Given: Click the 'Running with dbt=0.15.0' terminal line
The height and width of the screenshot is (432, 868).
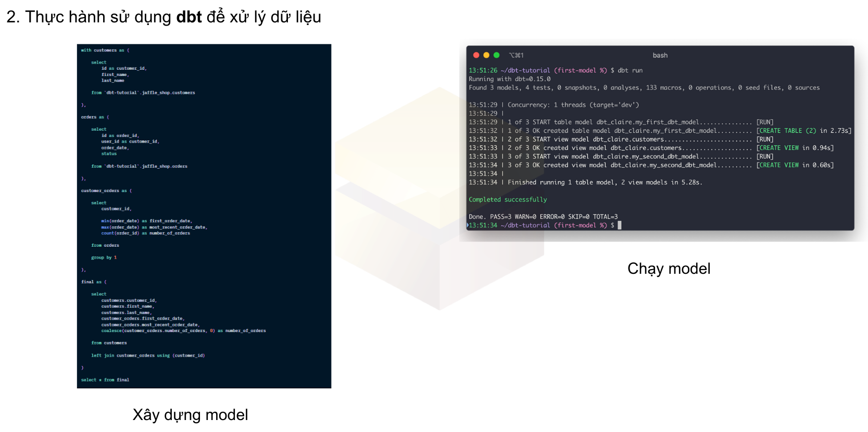Looking at the screenshot, I should [509, 79].
